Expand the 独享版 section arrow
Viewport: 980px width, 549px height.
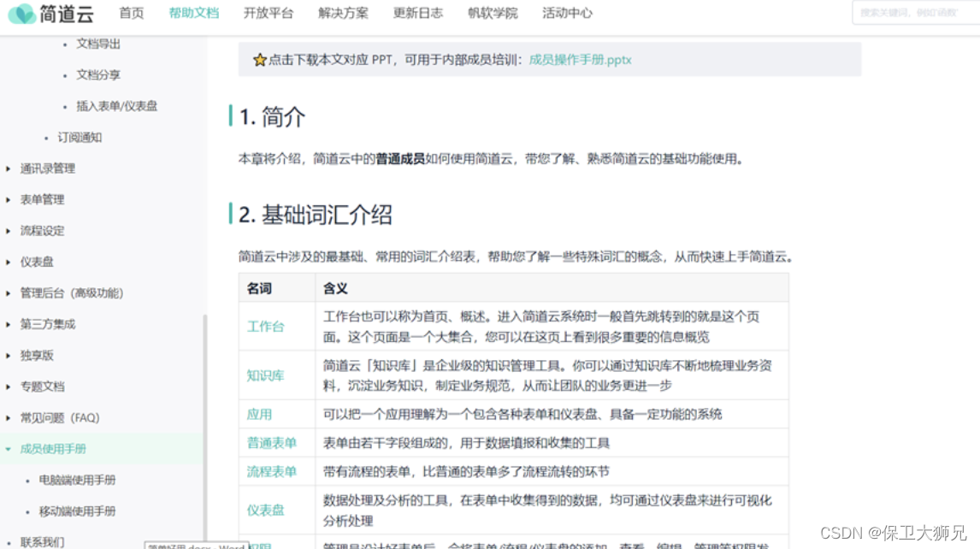pyautogui.click(x=9, y=356)
